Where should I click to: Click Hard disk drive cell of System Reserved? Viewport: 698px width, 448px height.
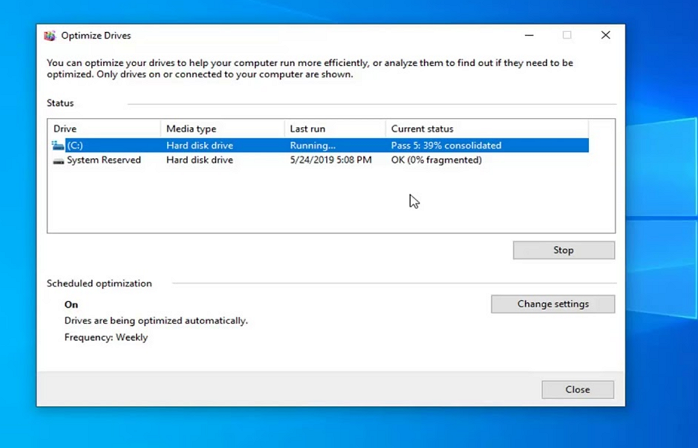click(199, 160)
